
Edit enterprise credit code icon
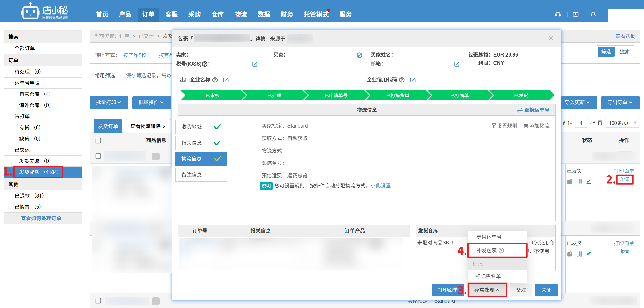pos(413,80)
